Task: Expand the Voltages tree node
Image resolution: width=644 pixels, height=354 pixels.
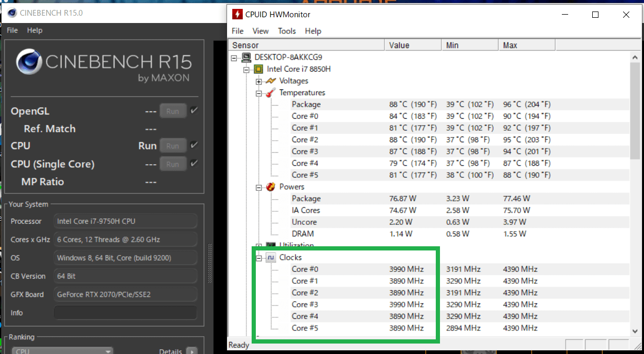Action: pos(258,81)
